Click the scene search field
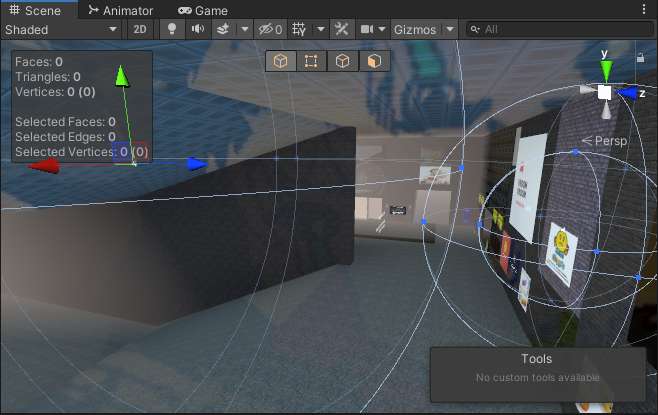Screen dimensions: 658x415 point(560,30)
